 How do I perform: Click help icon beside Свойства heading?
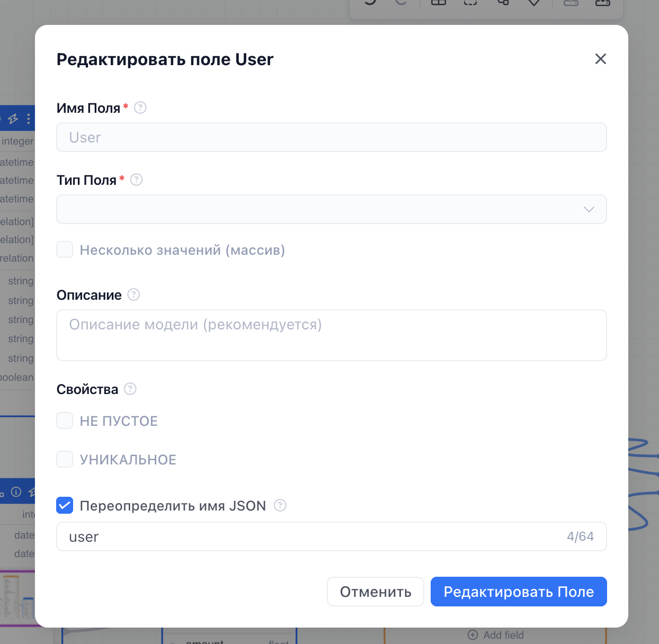[130, 389]
